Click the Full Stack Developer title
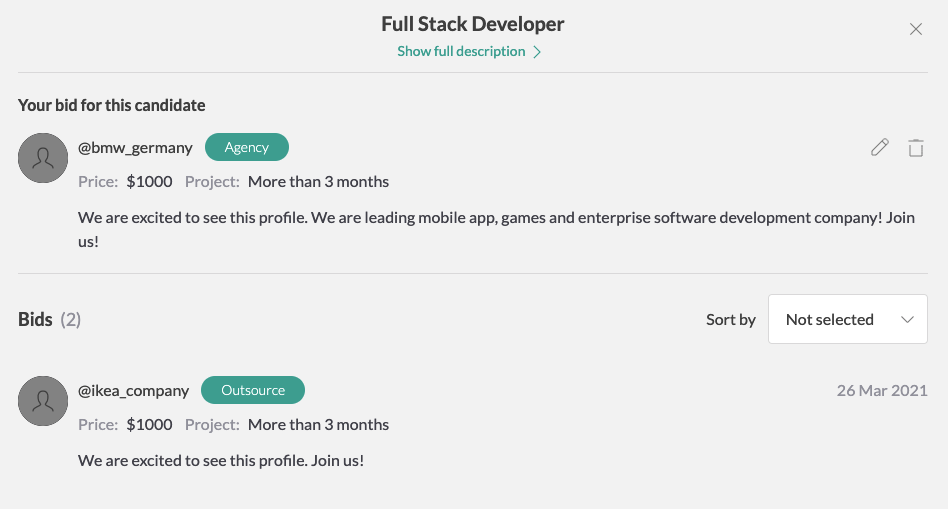This screenshot has width=948, height=509. tap(473, 24)
